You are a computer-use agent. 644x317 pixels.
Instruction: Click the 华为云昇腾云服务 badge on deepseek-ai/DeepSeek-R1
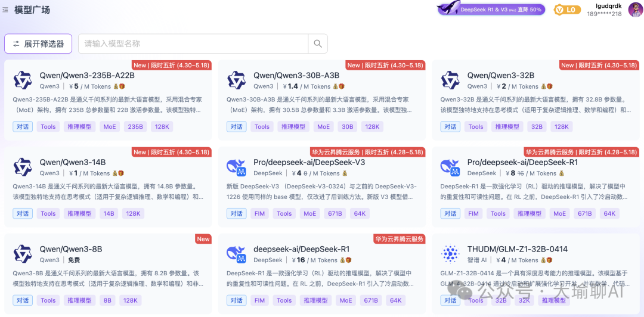pyautogui.click(x=399, y=239)
